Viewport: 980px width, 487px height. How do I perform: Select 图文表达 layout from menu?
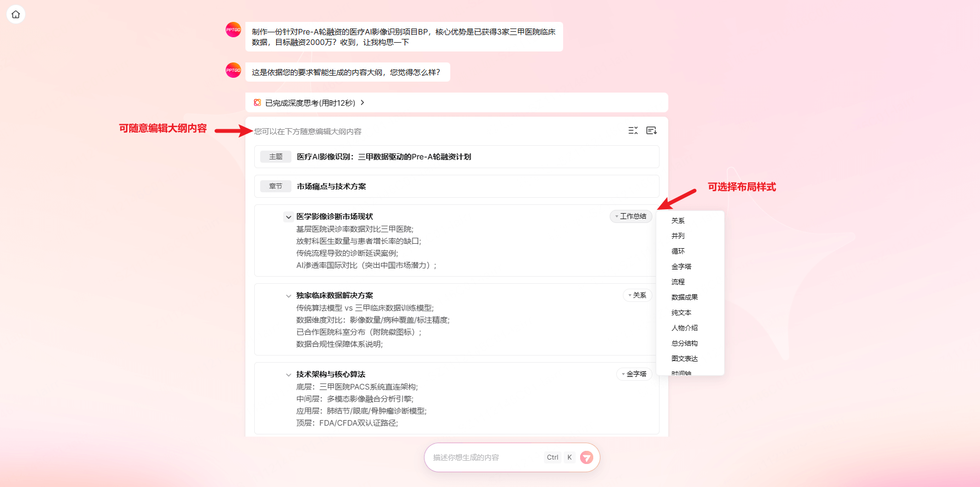click(685, 359)
